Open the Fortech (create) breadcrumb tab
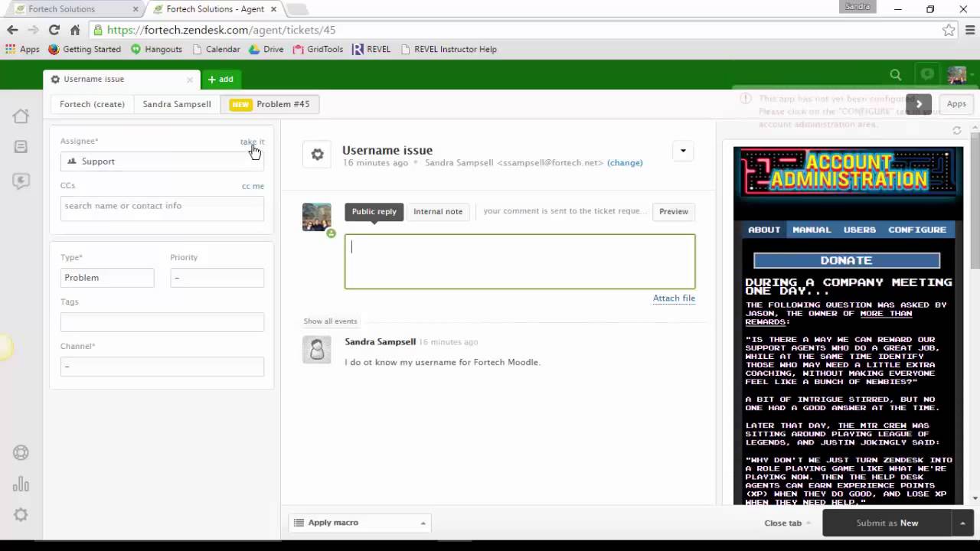The height and width of the screenshot is (551, 980). (92, 104)
